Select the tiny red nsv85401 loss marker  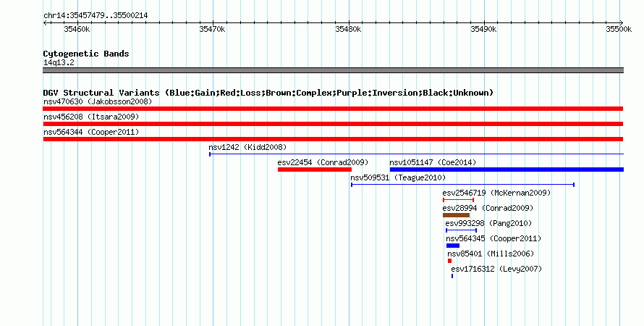pos(450,261)
